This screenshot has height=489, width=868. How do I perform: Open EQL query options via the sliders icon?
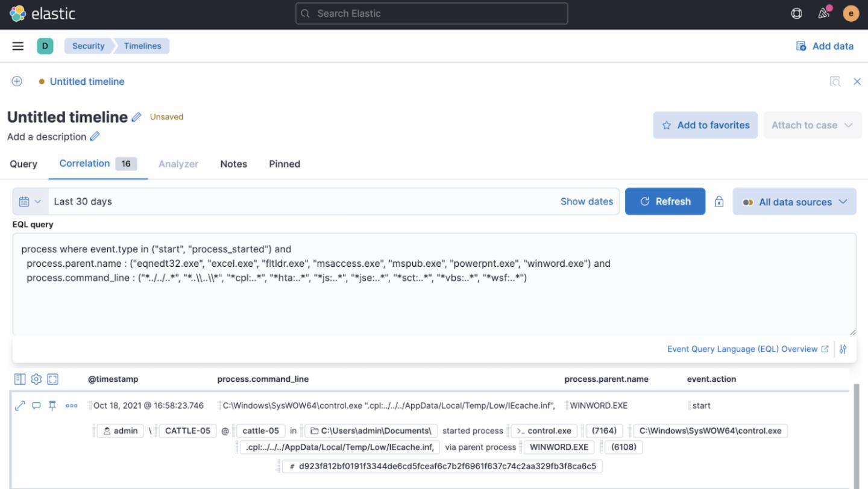point(843,349)
